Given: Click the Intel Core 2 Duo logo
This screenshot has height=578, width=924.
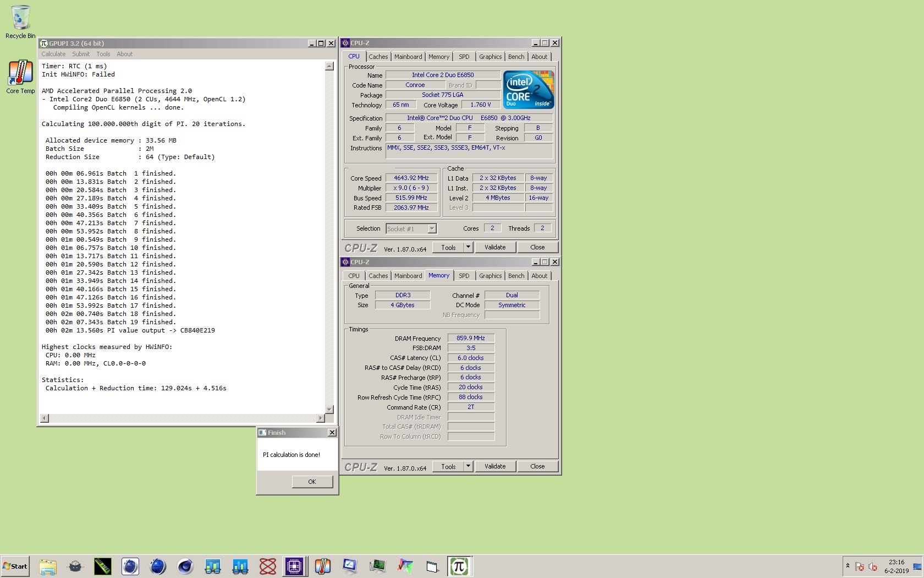Looking at the screenshot, I should pos(529,89).
